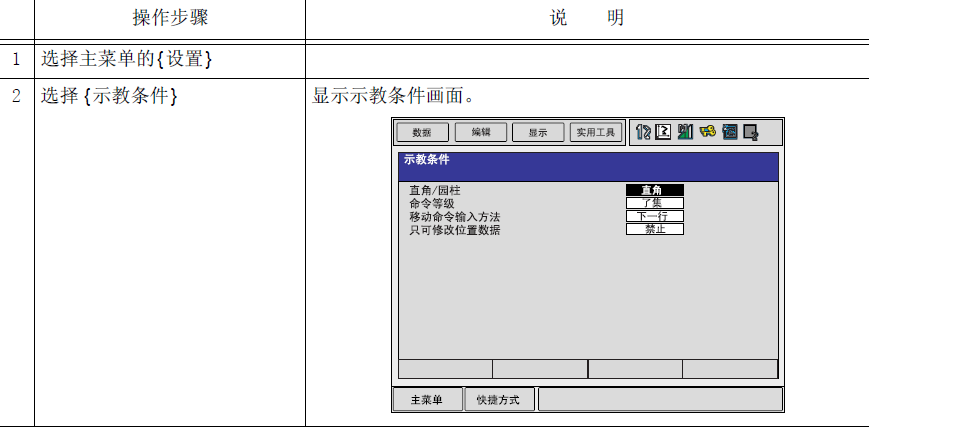The height and width of the screenshot is (427, 964).
Task: Click the 直角/园柱 label
Action: coord(435,190)
